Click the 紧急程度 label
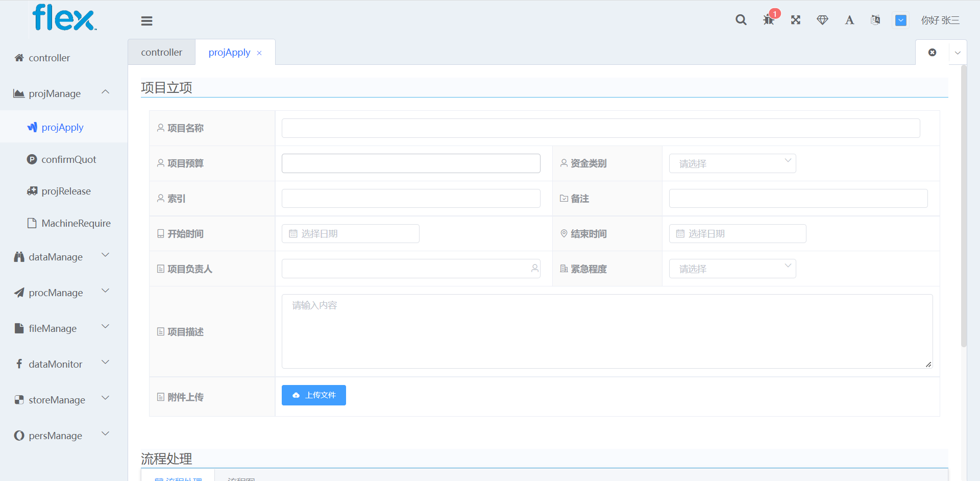The image size is (980, 481). coord(589,269)
